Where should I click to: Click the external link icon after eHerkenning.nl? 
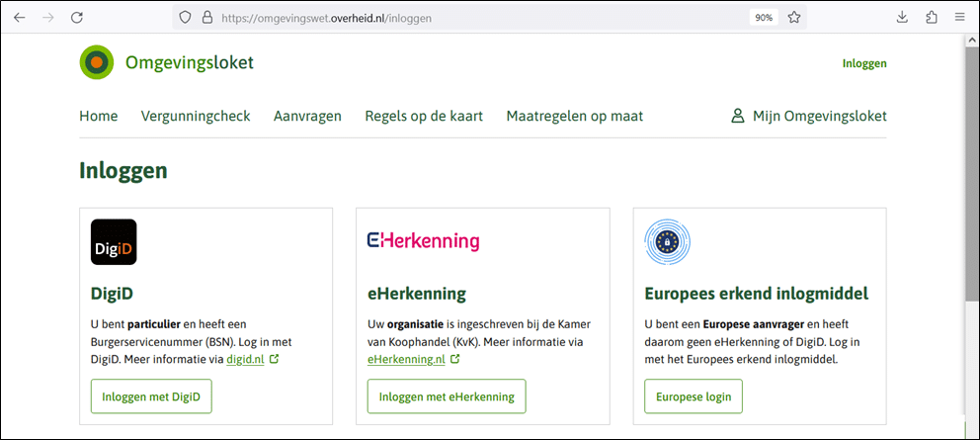[455, 359]
